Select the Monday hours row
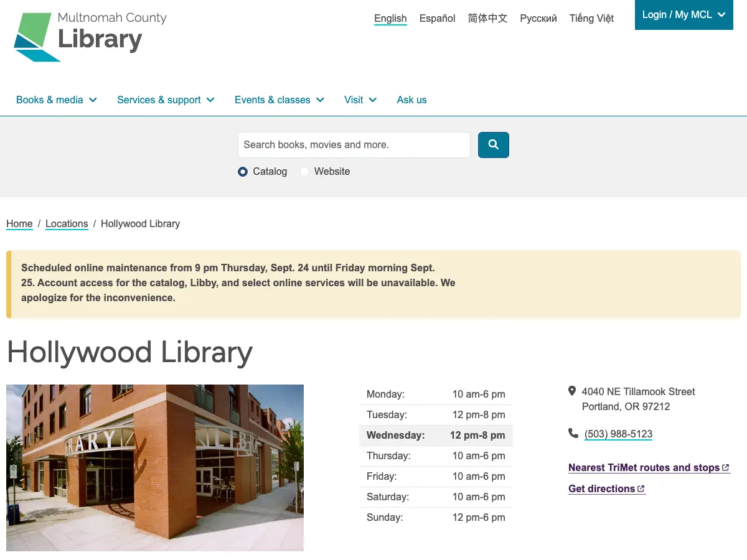The width and height of the screenshot is (747, 560). [x=436, y=394]
